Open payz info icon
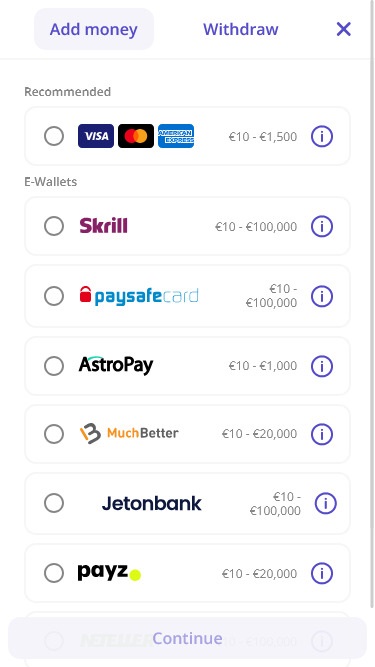Screen dimensions: 375x667 click(321, 573)
